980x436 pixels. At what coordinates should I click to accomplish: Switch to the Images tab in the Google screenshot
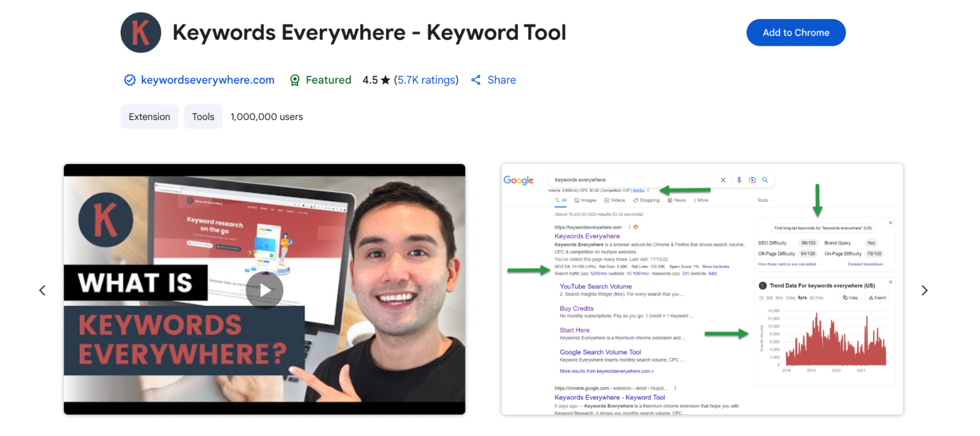[x=585, y=200]
